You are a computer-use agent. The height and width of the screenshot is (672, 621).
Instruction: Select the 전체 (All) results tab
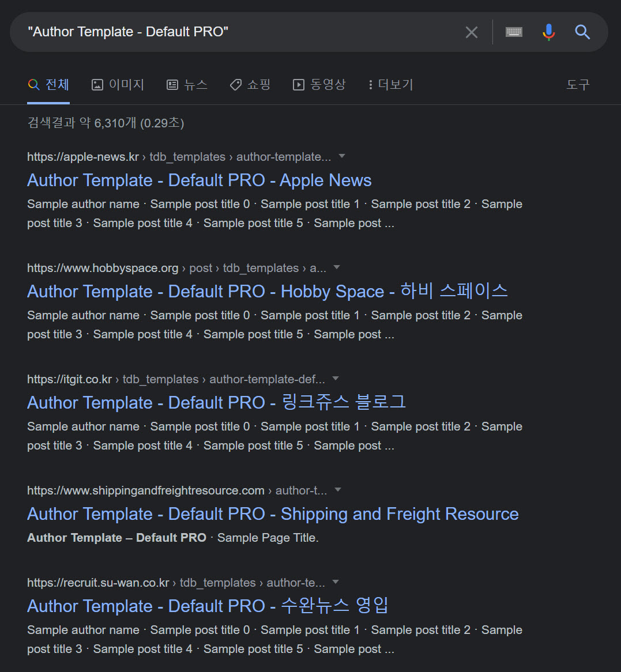[48, 84]
